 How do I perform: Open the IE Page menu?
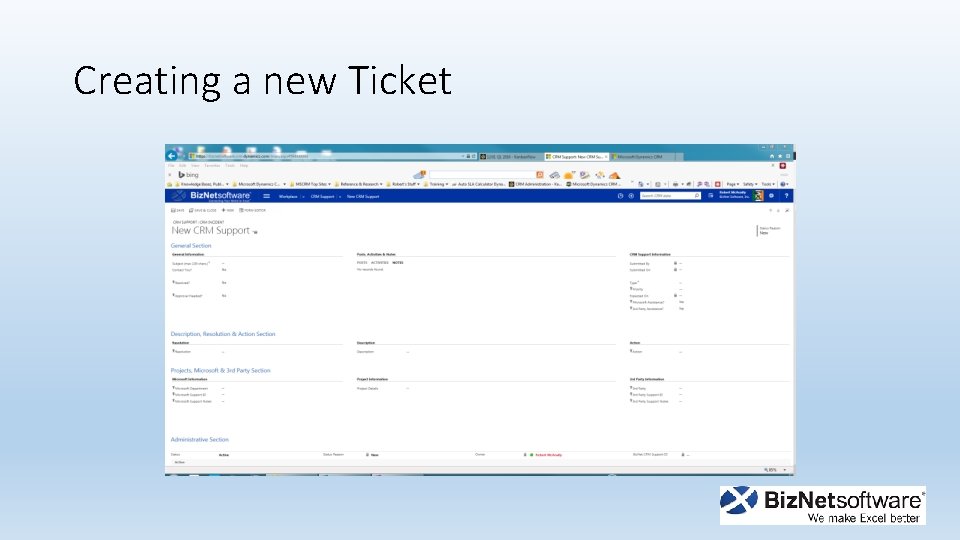tap(732, 184)
